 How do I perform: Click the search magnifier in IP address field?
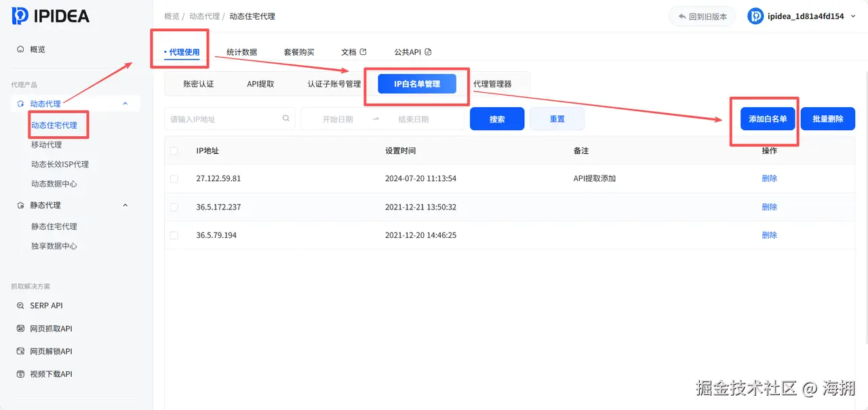pyautogui.click(x=285, y=118)
